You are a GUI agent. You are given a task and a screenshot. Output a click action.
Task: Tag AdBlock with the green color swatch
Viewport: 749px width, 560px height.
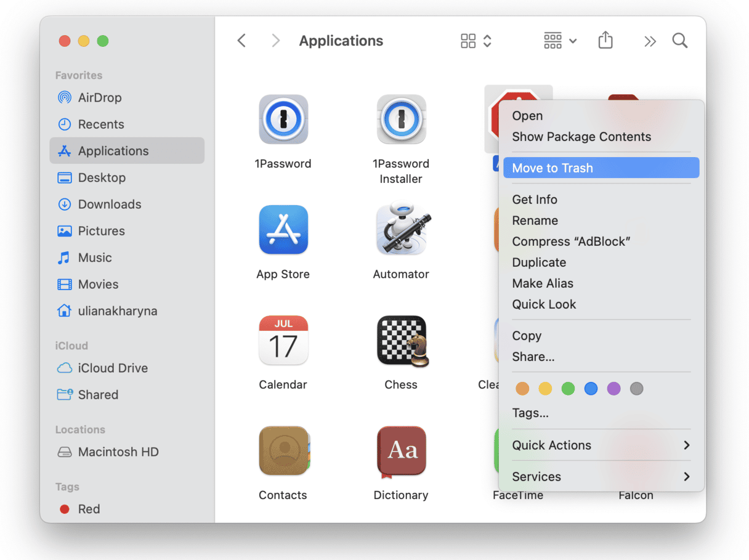click(567, 388)
